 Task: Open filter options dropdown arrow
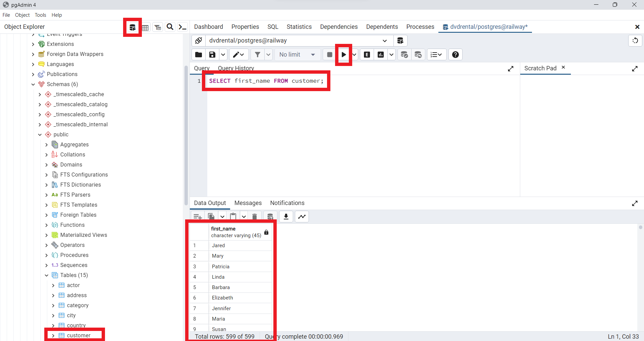[268, 55]
